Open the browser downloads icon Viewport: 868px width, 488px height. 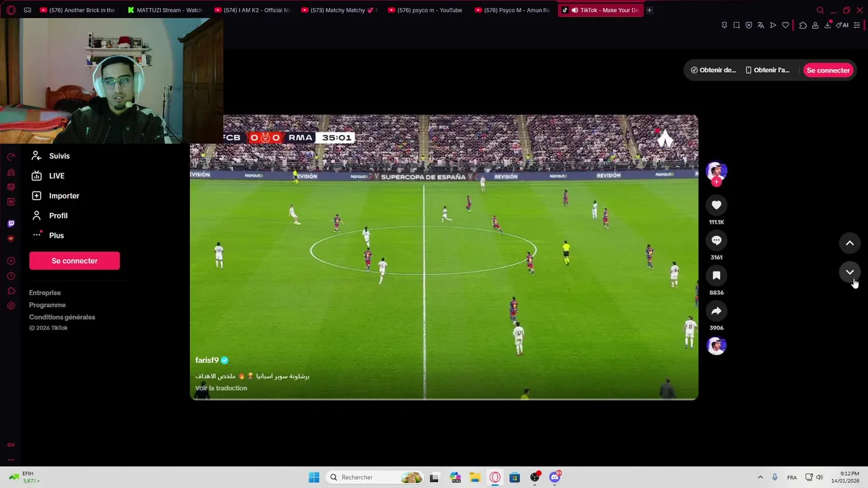pos(827,25)
